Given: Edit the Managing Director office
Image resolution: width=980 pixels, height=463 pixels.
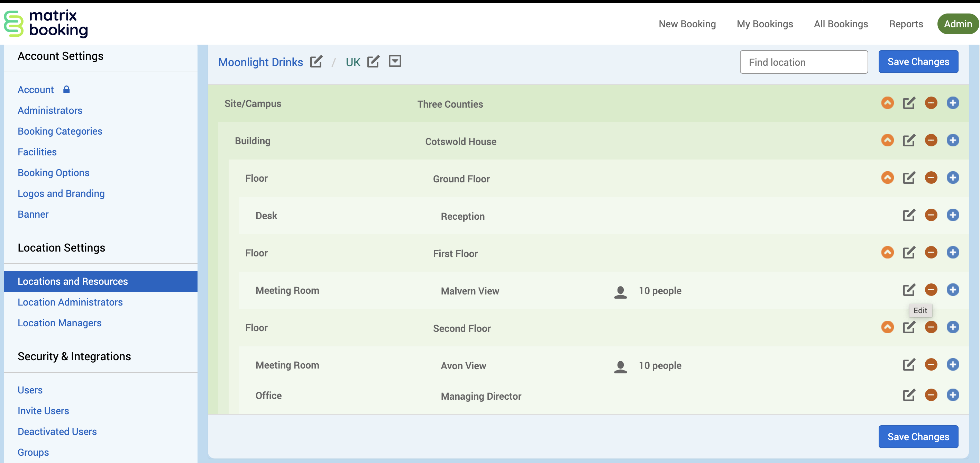Looking at the screenshot, I should (x=909, y=395).
